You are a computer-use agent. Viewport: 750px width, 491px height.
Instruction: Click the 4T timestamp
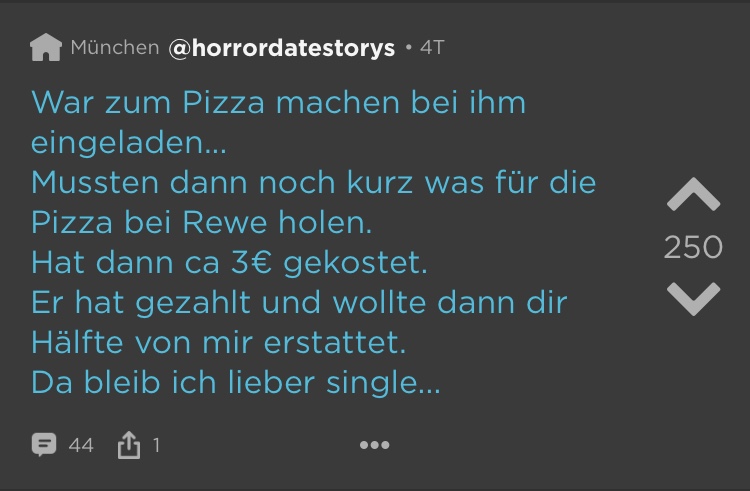(432, 48)
